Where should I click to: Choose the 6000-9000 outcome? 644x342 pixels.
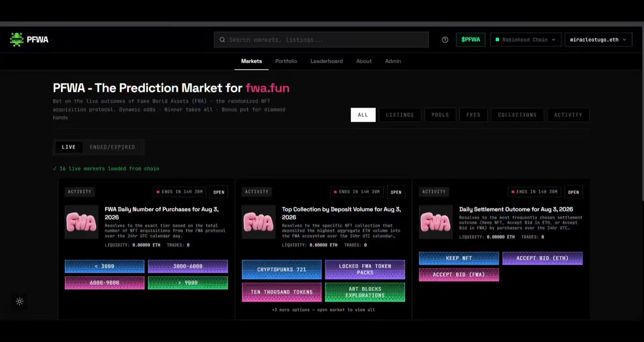[105, 283]
